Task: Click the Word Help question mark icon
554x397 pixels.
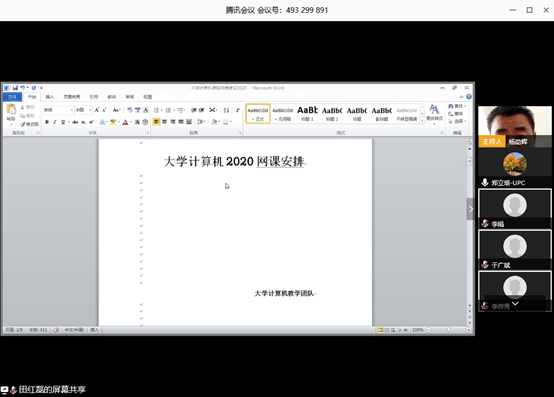Action: click(469, 96)
